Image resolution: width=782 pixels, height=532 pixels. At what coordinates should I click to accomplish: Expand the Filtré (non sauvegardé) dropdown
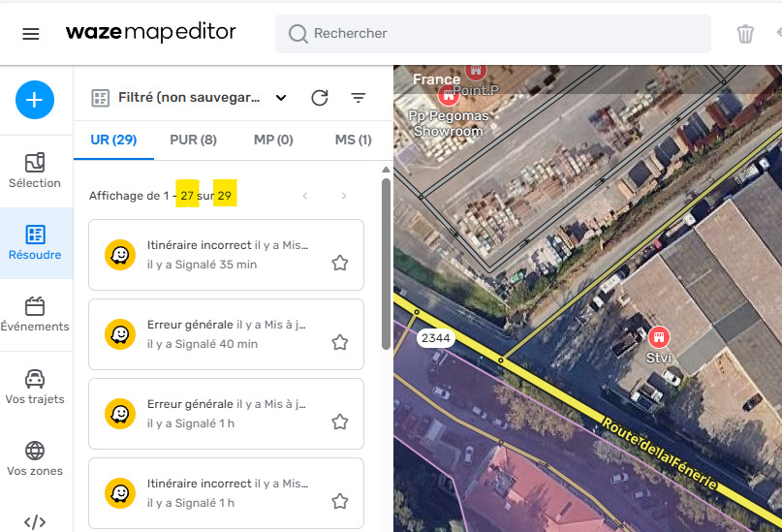click(281, 98)
